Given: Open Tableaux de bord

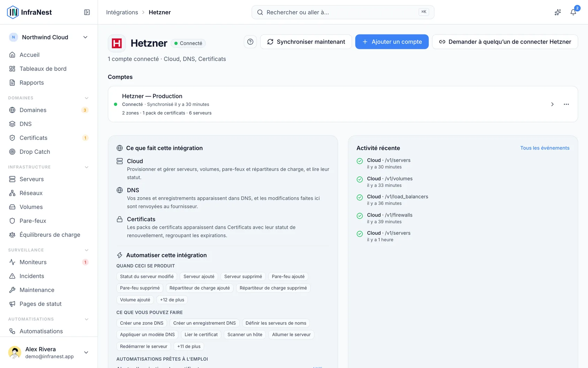Looking at the screenshot, I should coord(49,69).
